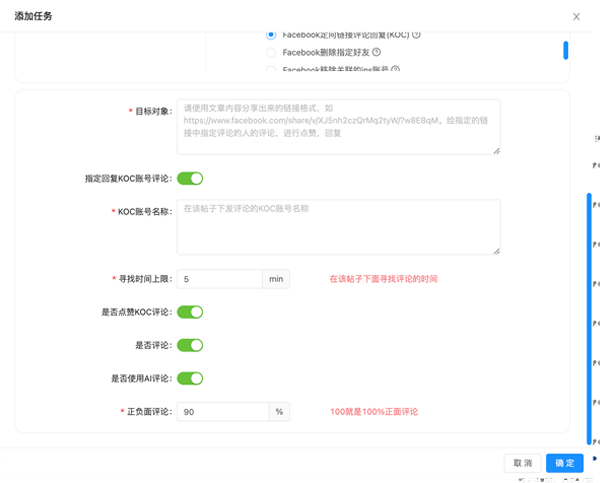
Task: Click the resize handle of 目标对象 textarea
Action: pyautogui.click(x=496, y=151)
